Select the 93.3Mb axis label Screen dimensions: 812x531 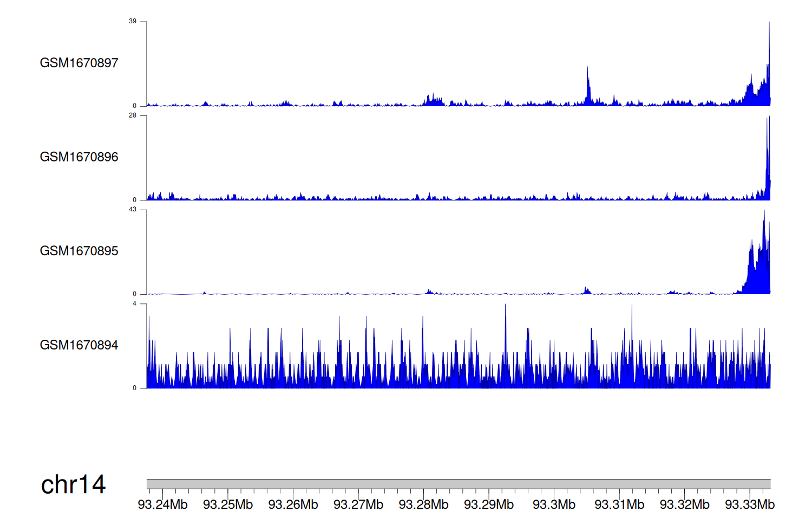coord(554,504)
